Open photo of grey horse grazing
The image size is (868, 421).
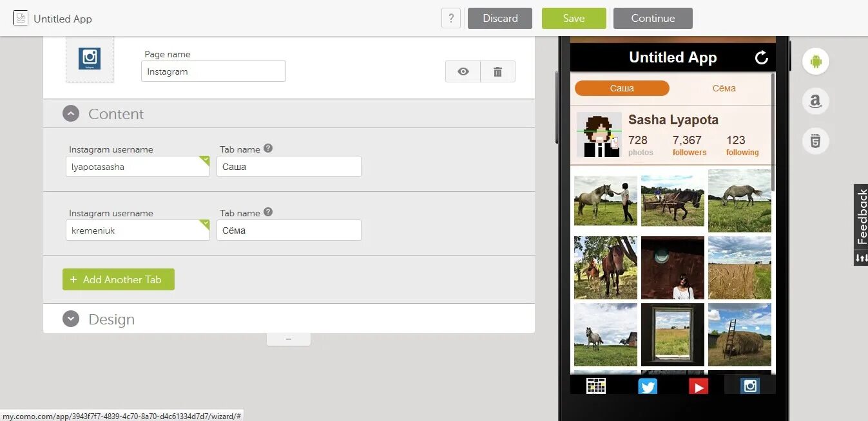coord(740,201)
